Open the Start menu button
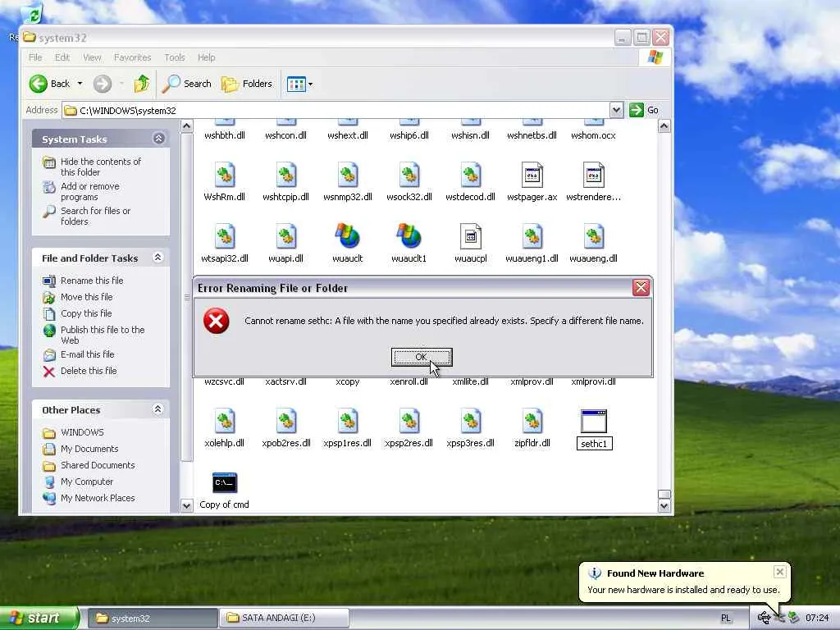Screen dimensions: 840x630 click(39, 619)
